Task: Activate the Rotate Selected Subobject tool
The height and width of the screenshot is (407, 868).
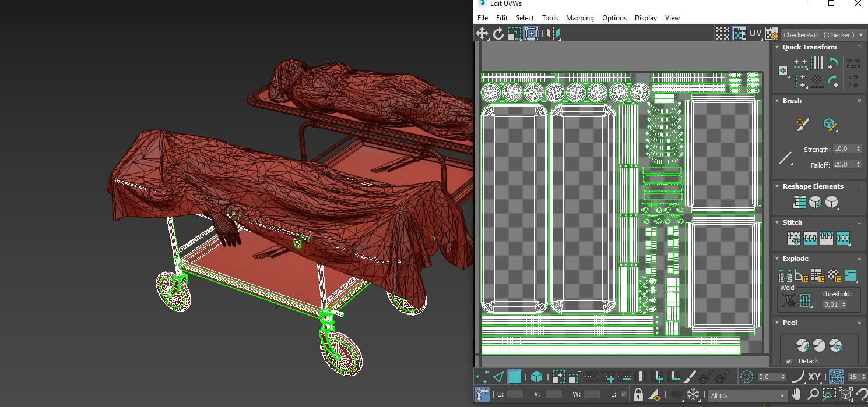Action: [x=498, y=34]
